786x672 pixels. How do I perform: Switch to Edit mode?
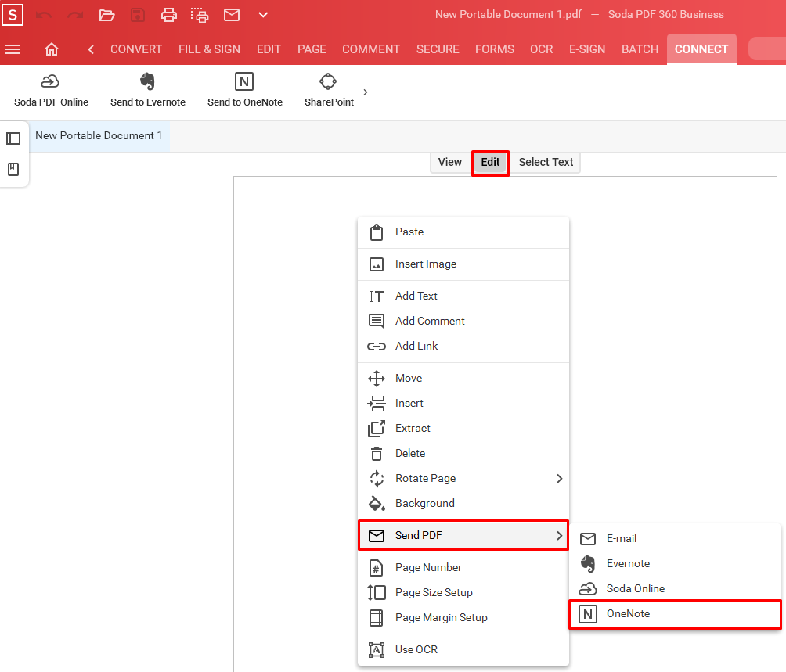pyautogui.click(x=490, y=162)
